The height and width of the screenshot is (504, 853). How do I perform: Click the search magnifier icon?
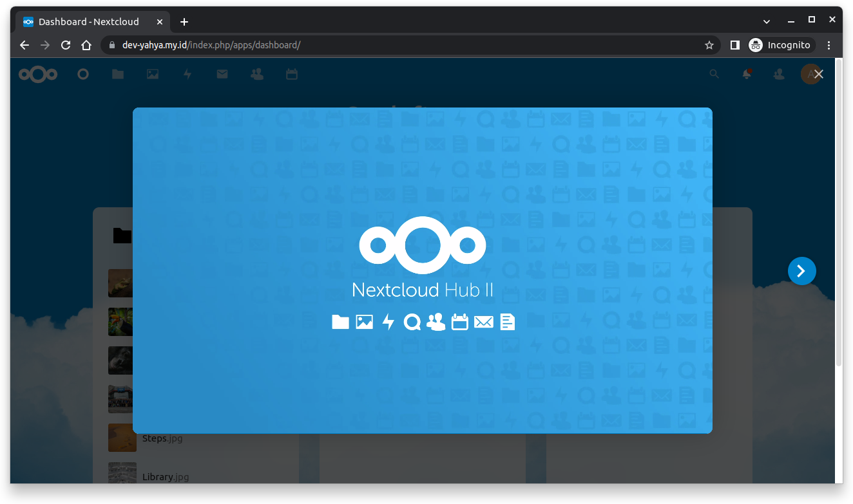pyautogui.click(x=714, y=75)
